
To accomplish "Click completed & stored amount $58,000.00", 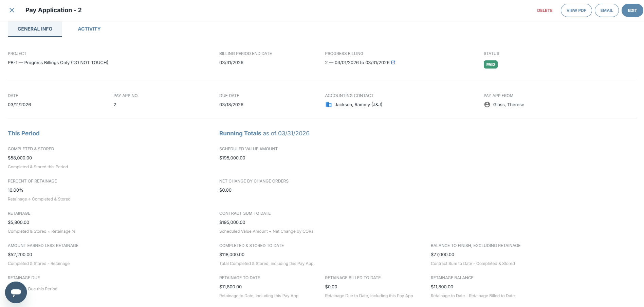I will 20,158.
